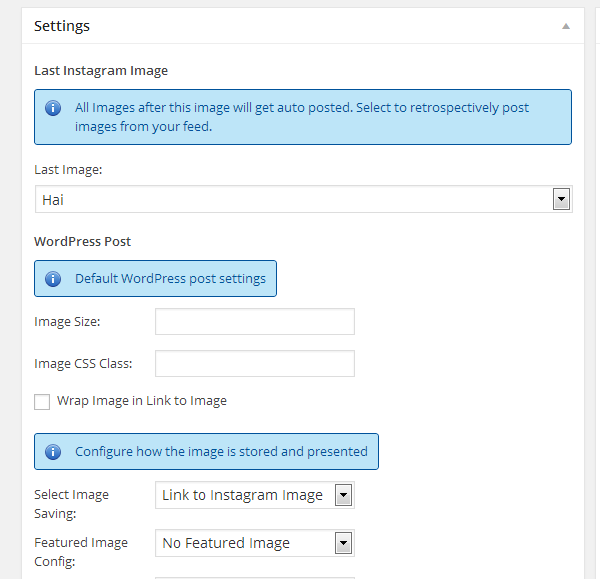
Task: Enable Wrap Image in Link to Image
Action: pos(42,402)
